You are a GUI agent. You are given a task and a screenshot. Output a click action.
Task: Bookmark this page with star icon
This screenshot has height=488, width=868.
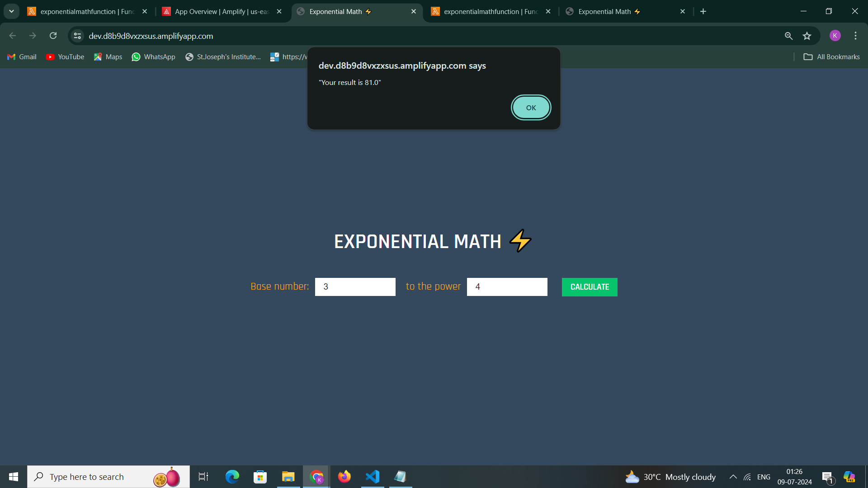click(807, 36)
